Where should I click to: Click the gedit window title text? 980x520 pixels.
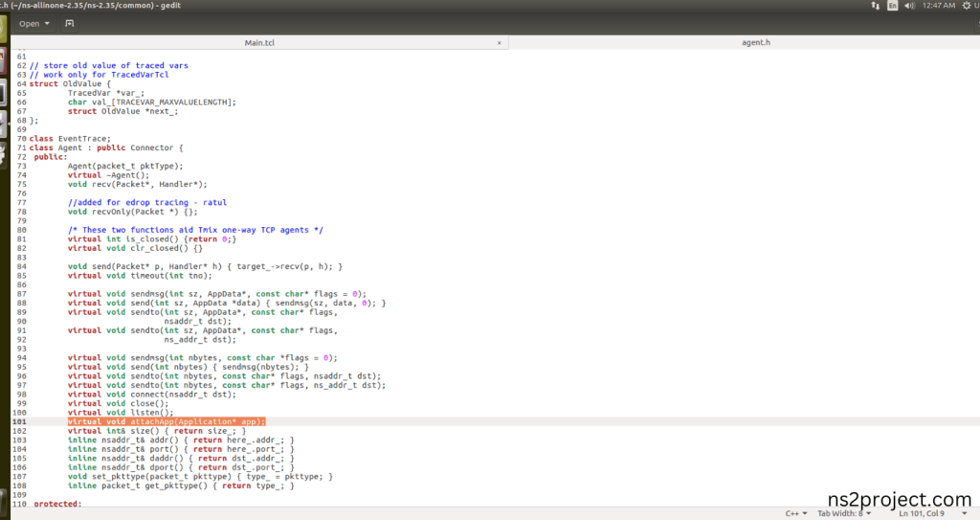[91, 6]
